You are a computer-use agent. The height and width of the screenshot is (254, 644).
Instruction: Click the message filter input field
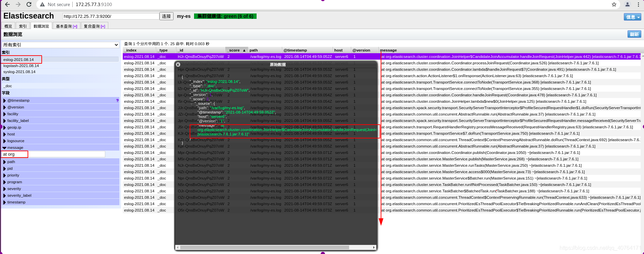coord(53,154)
